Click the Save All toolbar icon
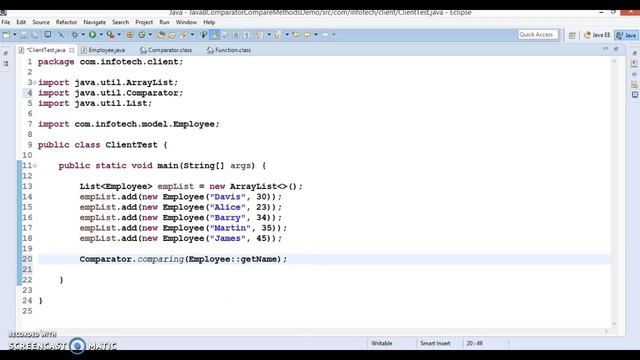 [36, 35]
